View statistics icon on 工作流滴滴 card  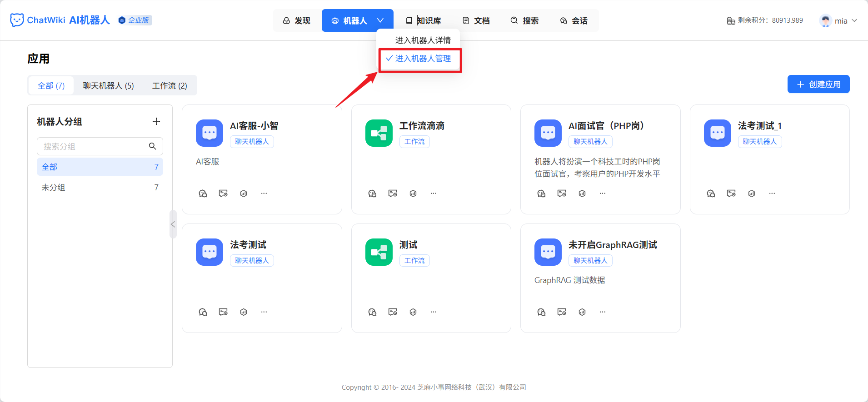pos(413,194)
